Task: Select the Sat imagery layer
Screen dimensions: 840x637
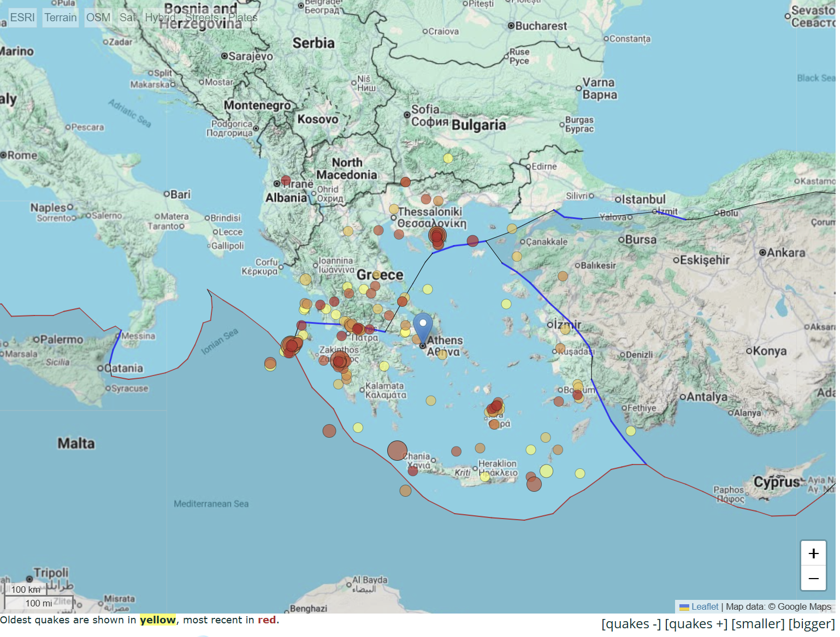Action: coord(127,17)
